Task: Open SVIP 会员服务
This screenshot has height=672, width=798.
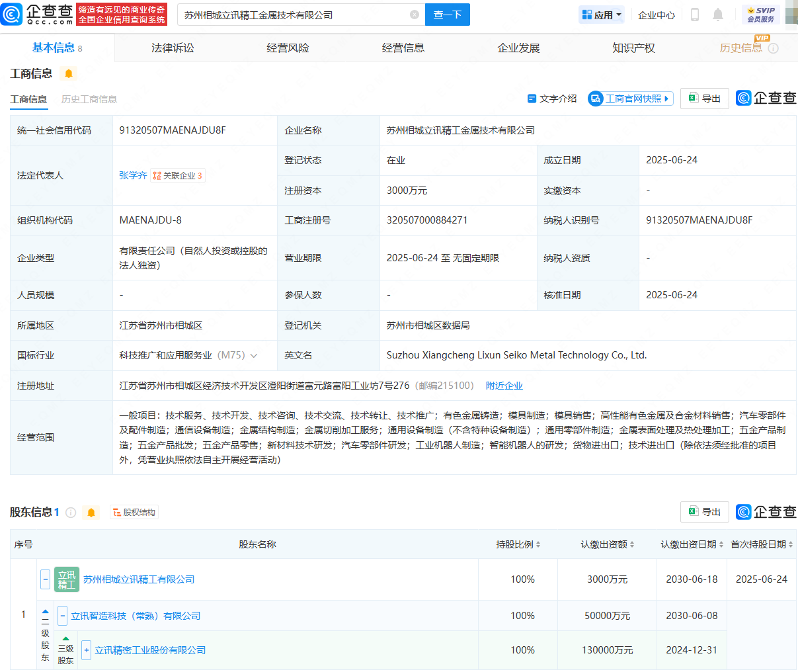Action: (761, 15)
